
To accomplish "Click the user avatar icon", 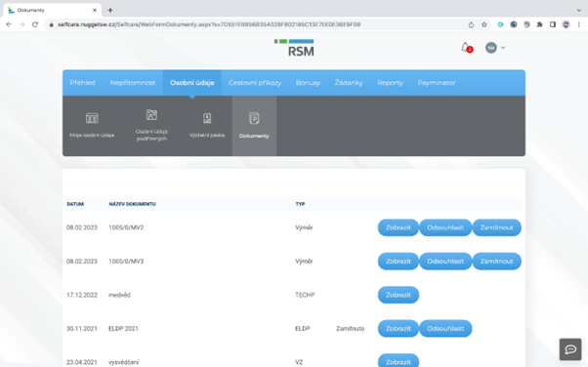I will click(491, 48).
